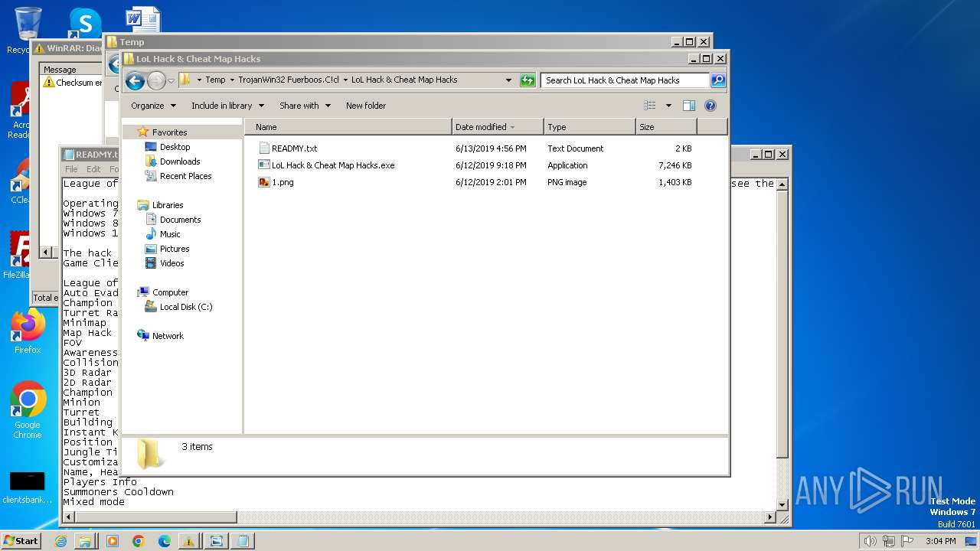Screen dimensions: 980x551
Task: Open the Share with menu
Action: (305, 106)
